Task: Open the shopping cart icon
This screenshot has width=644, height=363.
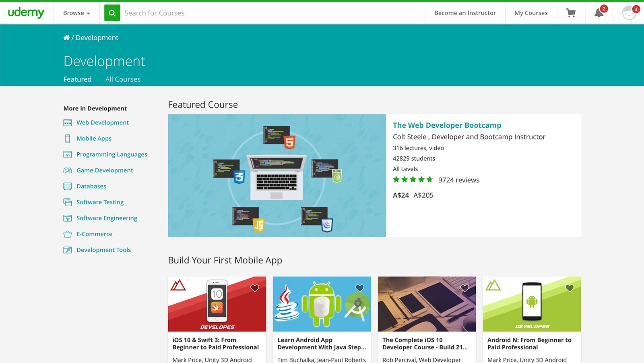Action: (x=571, y=13)
